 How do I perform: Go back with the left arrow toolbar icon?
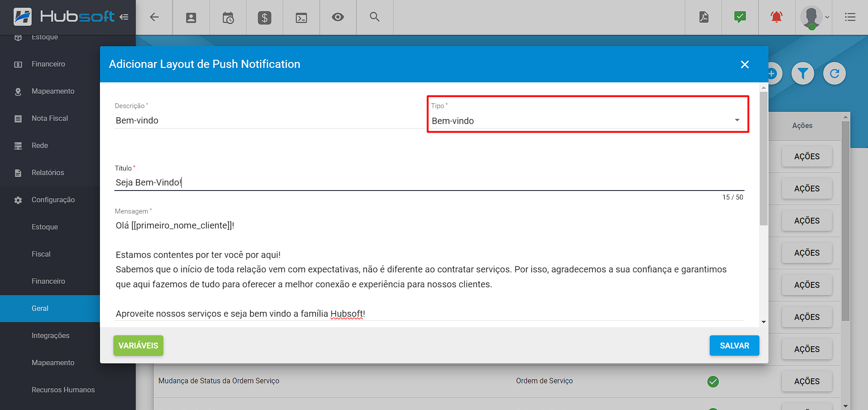154,17
